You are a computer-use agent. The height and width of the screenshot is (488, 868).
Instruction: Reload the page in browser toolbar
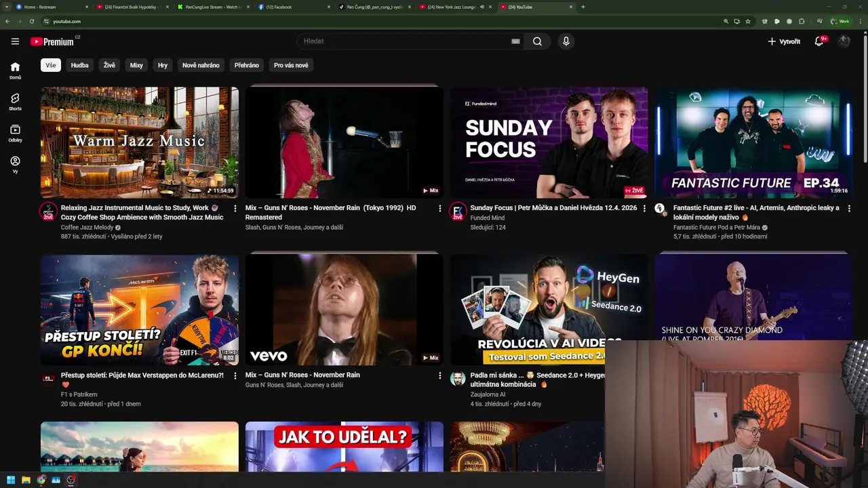pos(31,21)
